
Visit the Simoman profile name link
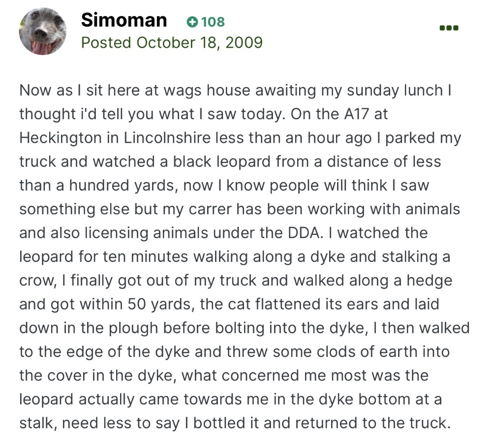[124, 20]
